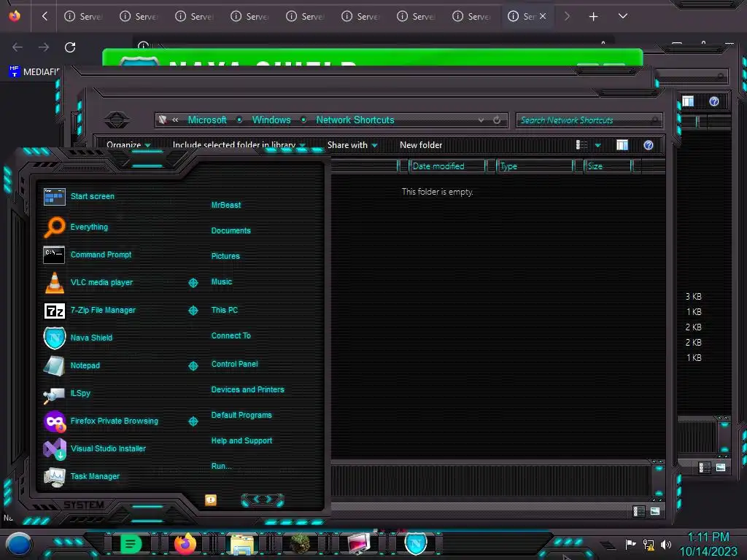
Task: Click the Start orb button
Action: click(19, 544)
